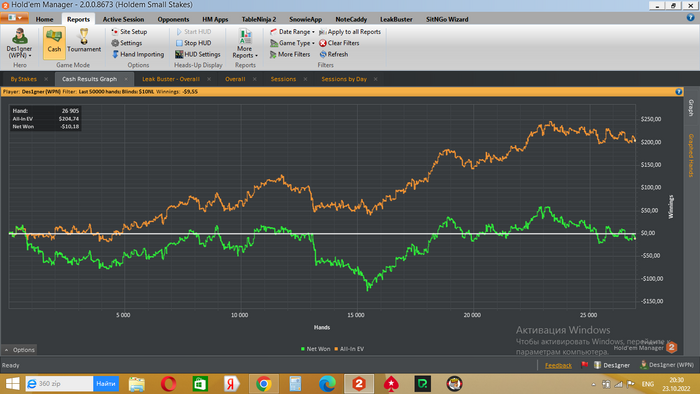This screenshot has height=394, width=700.
Task: Select the Graph side tab
Action: pos(691,108)
